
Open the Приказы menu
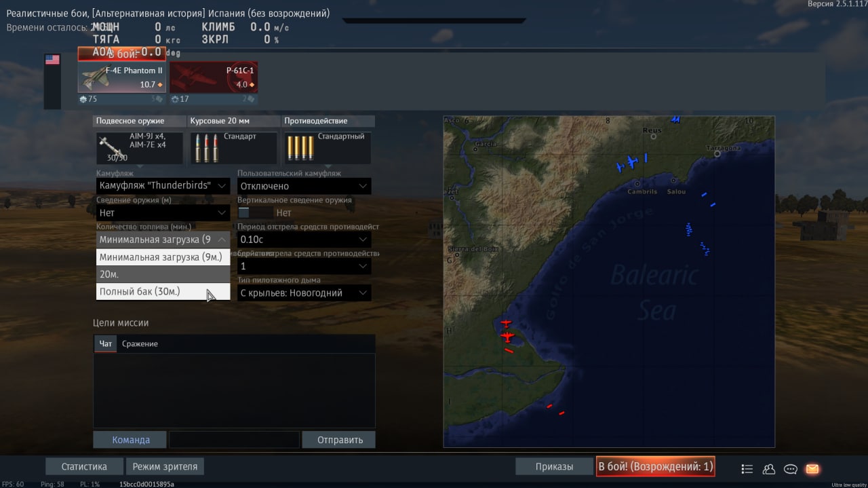coord(554,466)
